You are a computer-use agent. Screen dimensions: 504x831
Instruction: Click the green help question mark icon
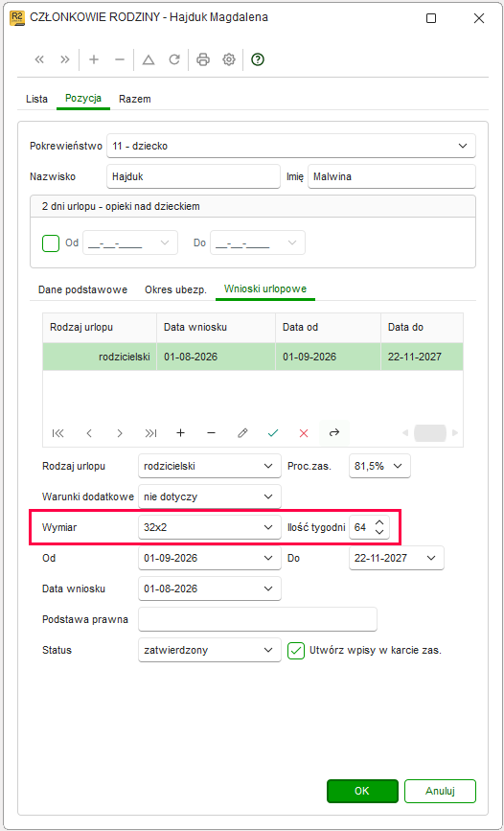coord(258,59)
